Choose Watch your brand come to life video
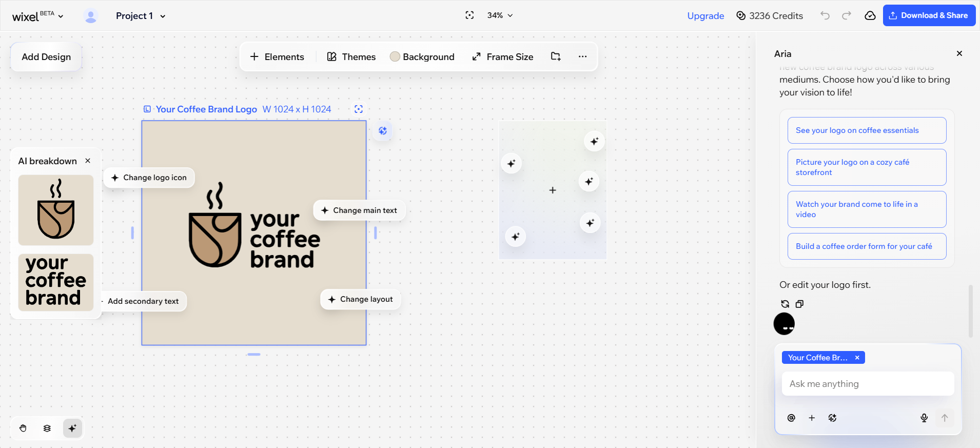The image size is (980, 448). (x=867, y=209)
